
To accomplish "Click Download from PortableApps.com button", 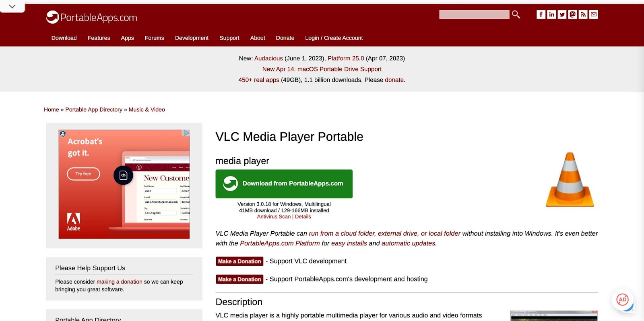I will point(284,183).
